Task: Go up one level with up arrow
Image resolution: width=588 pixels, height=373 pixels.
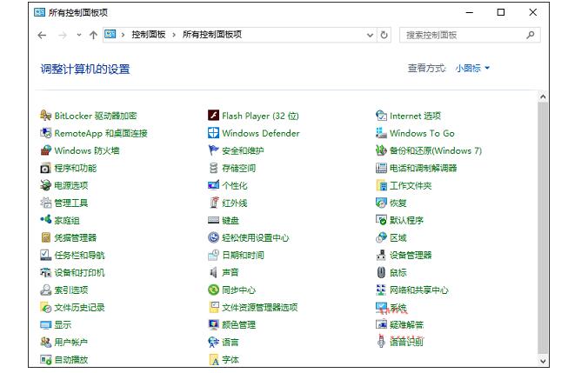Action: click(93, 35)
